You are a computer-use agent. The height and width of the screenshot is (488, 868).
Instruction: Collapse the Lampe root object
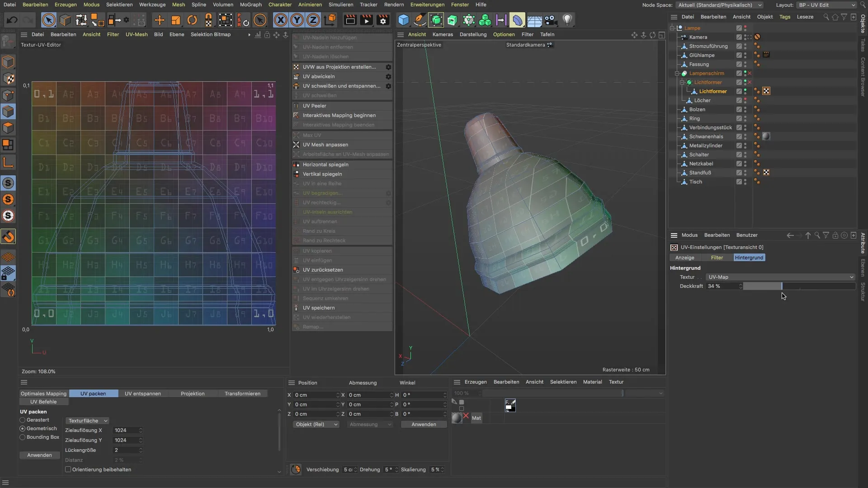(x=672, y=28)
